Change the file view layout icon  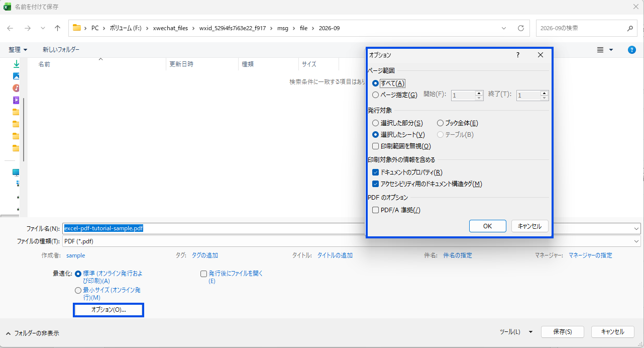click(600, 50)
